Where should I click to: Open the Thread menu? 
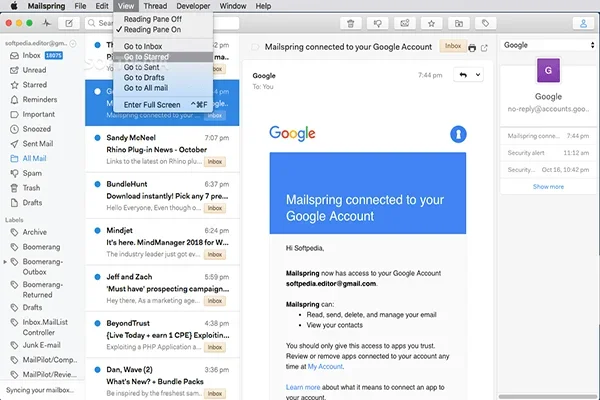[155, 6]
